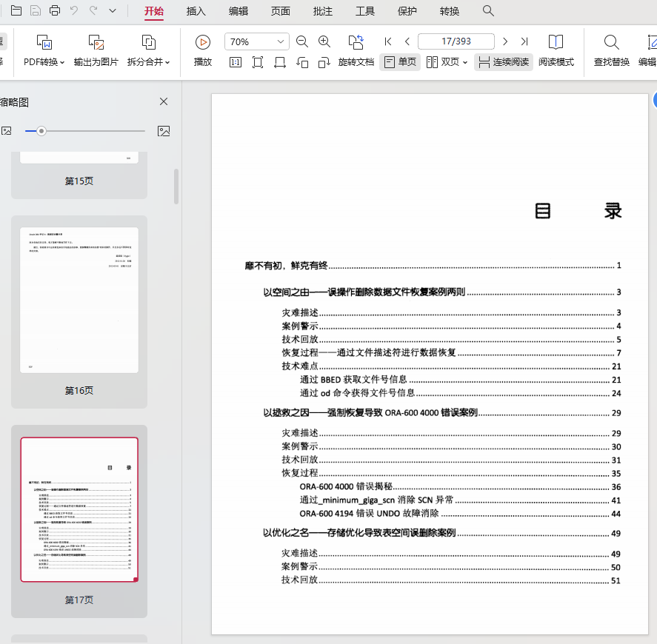The width and height of the screenshot is (657, 644).
Task: Click the Rotate Document (旋转文档) icon
Action: [356, 42]
